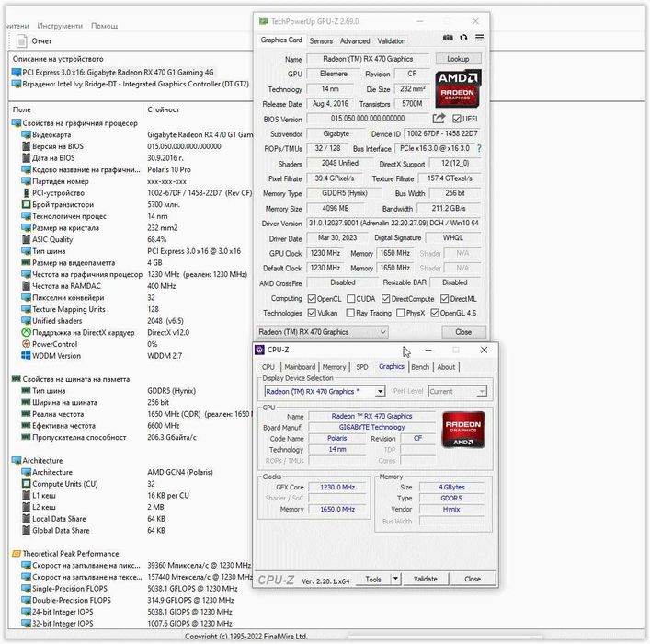Click the Intel Ivy Bridge device icon
Viewport: 650px width, 644px height.
pos(17,84)
